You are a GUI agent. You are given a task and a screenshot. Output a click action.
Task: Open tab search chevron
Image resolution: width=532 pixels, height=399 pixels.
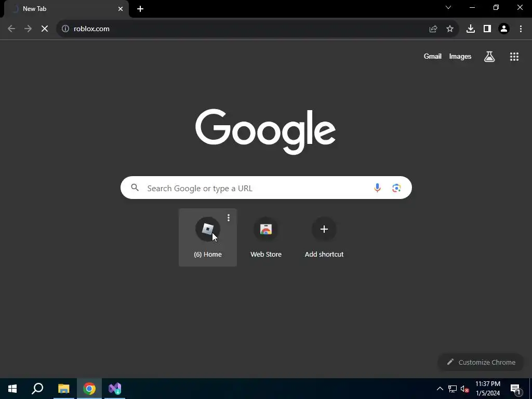coord(448,7)
